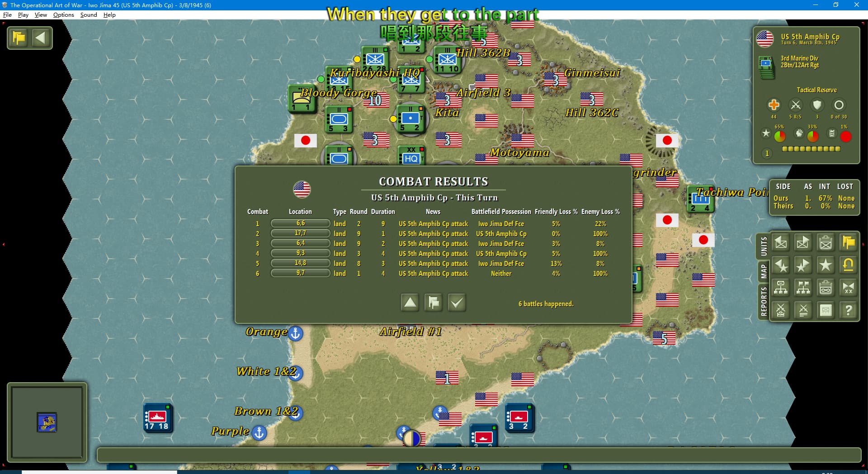This screenshot has height=474, width=868.
Task: Click the shield defense strength icon
Action: coord(817,105)
